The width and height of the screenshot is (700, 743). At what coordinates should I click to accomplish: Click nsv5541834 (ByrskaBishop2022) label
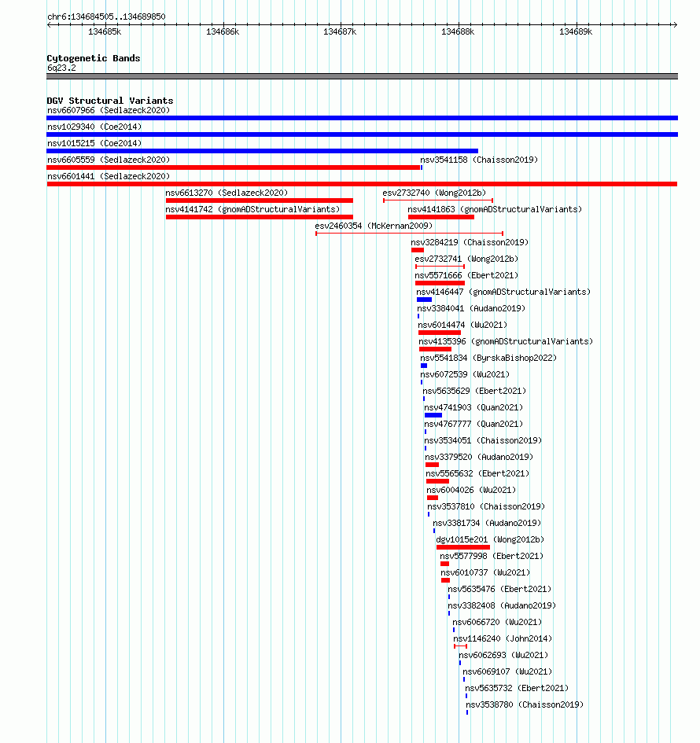coord(488,358)
